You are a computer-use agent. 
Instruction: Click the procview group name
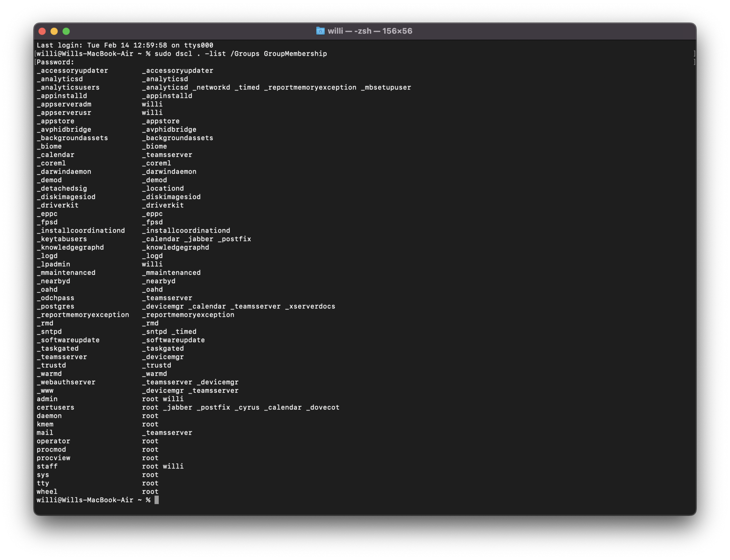click(53, 458)
